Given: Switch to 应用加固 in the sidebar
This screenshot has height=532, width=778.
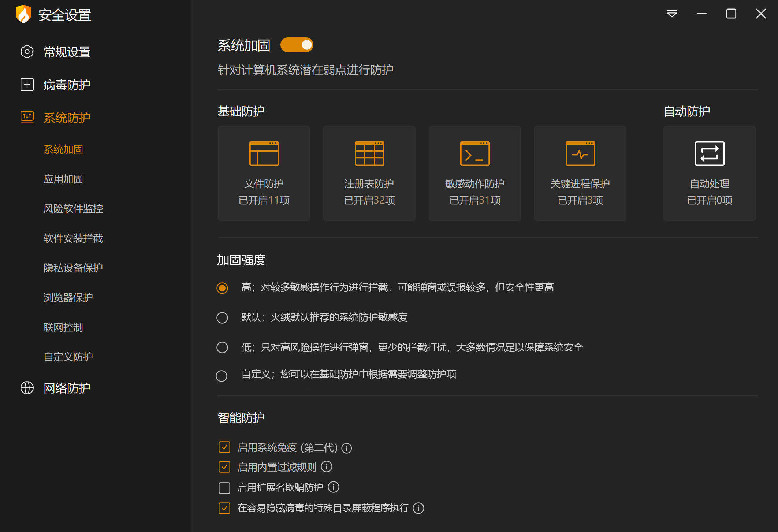Looking at the screenshot, I should (x=63, y=179).
